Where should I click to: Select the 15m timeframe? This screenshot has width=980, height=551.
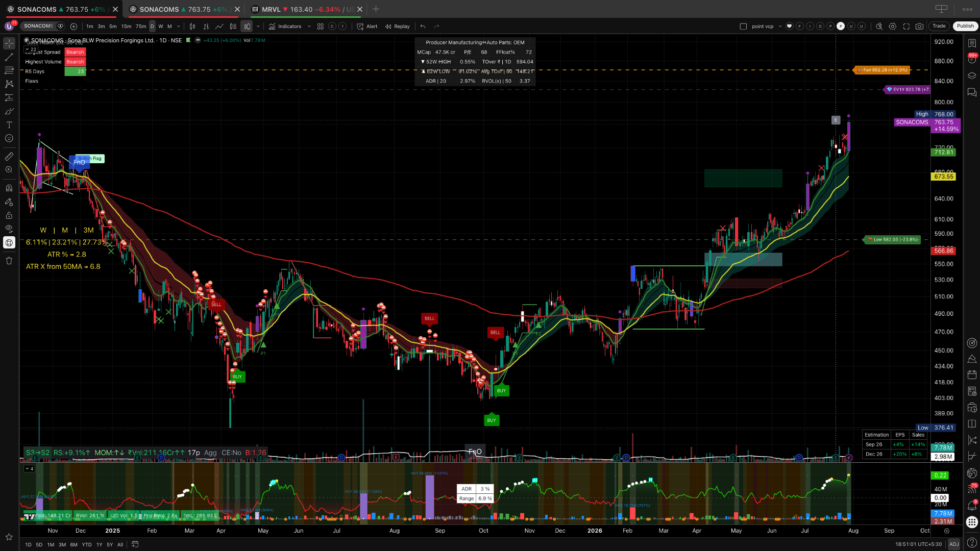tap(126, 27)
